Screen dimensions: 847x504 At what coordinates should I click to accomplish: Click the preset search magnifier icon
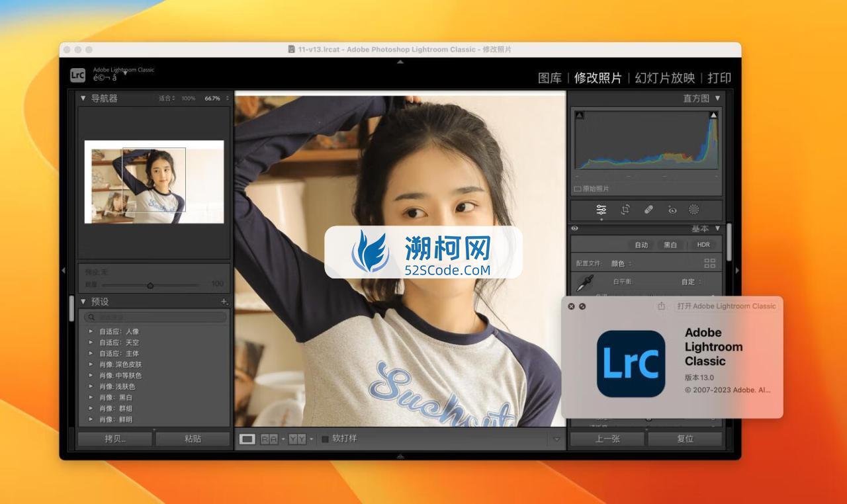(92, 317)
